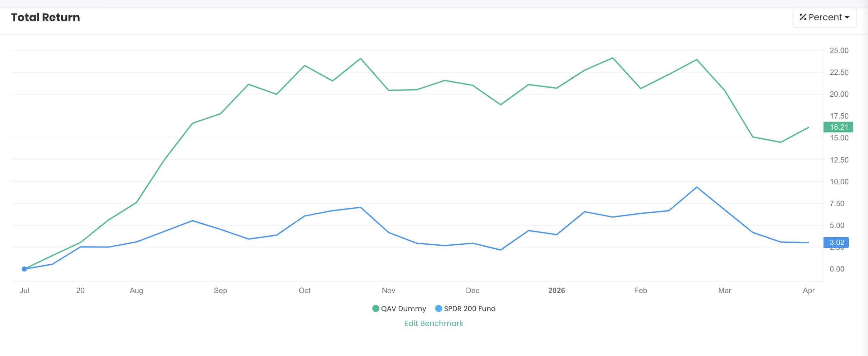
Task: Click the green QAV Dummy legend dot
Action: 375,308
